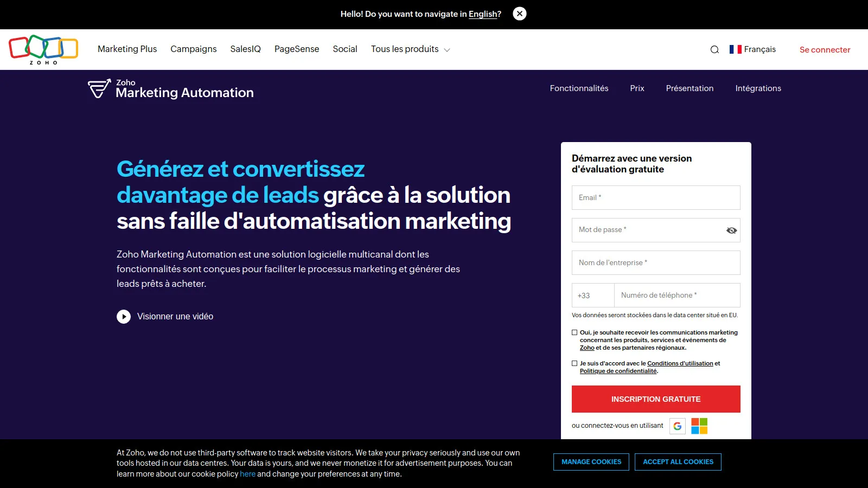The height and width of the screenshot is (488, 868).
Task: Expand the Tous les produits dropdown
Action: (x=410, y=49)
